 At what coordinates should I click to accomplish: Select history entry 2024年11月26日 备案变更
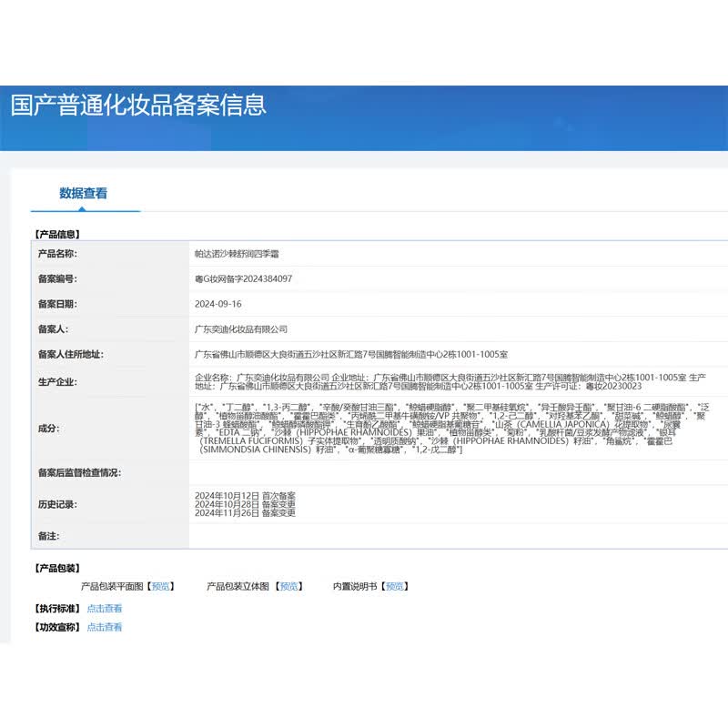coord(245,512)
